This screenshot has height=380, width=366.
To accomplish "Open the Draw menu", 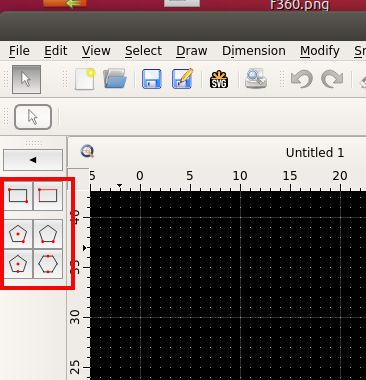I will pos(192,51).
